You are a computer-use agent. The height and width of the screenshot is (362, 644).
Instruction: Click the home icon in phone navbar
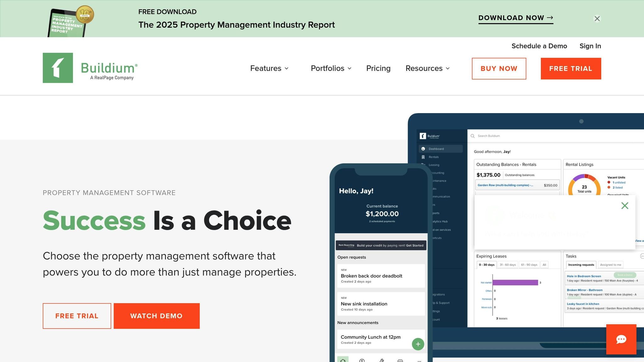(x=343, y=360)
